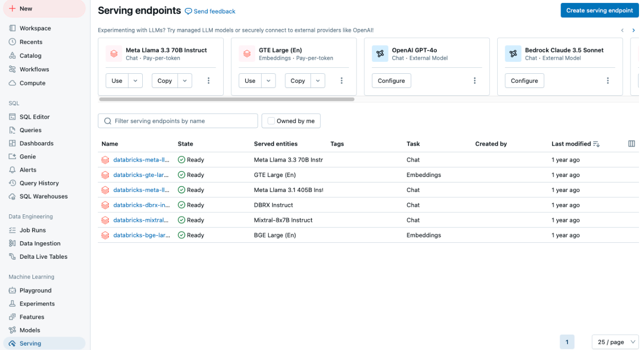Expand the Use dropdown on Meta Llama card
Image resolution: width=644 pixels, height=350 pixels.
(135, 81)
